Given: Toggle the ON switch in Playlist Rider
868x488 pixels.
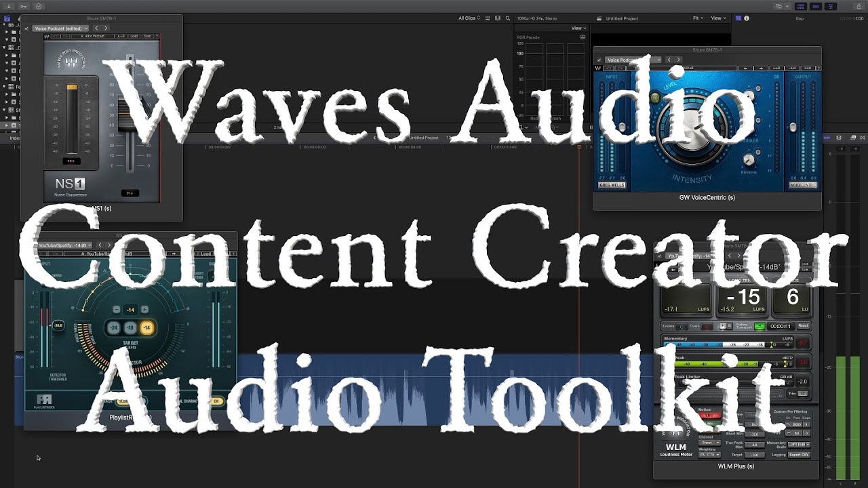Looking at the screenshot, I should point(216,401).
